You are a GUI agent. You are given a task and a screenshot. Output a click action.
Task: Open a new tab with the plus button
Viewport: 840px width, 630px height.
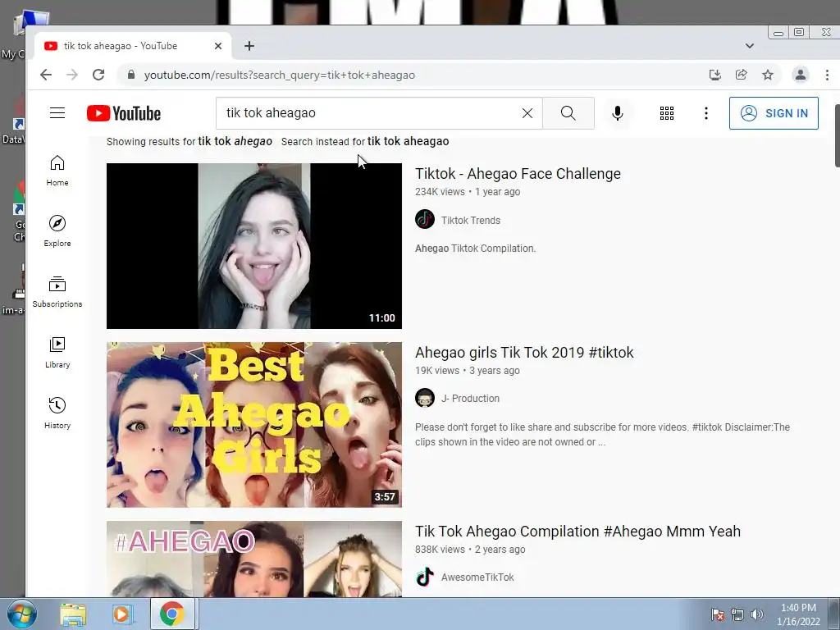[249, 46]
